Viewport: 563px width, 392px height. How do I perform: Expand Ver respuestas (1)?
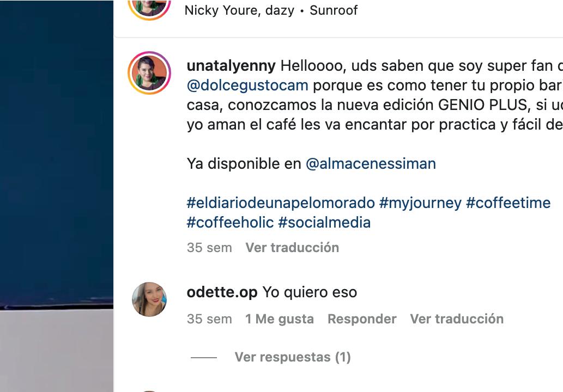[x=293, y=357]
